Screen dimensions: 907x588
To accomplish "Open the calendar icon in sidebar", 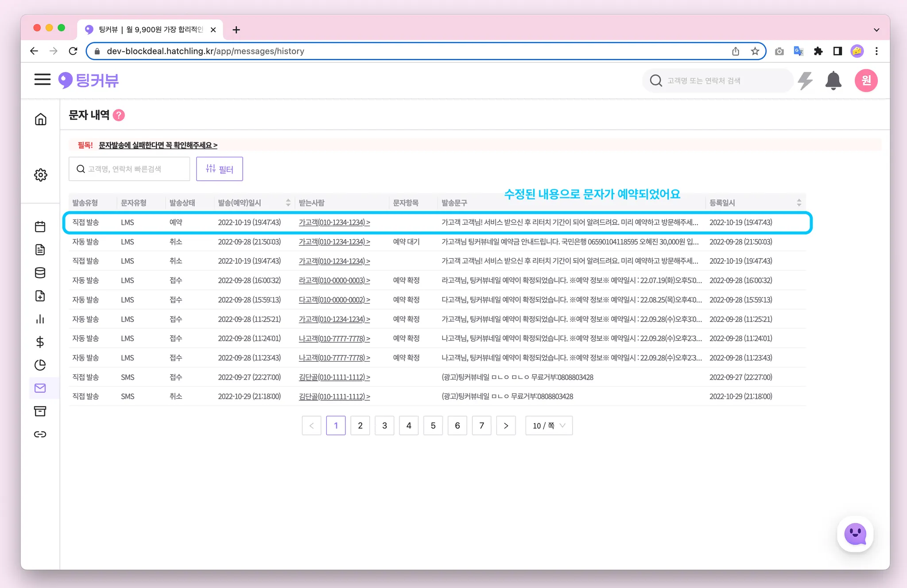I will tap(40, 227).
